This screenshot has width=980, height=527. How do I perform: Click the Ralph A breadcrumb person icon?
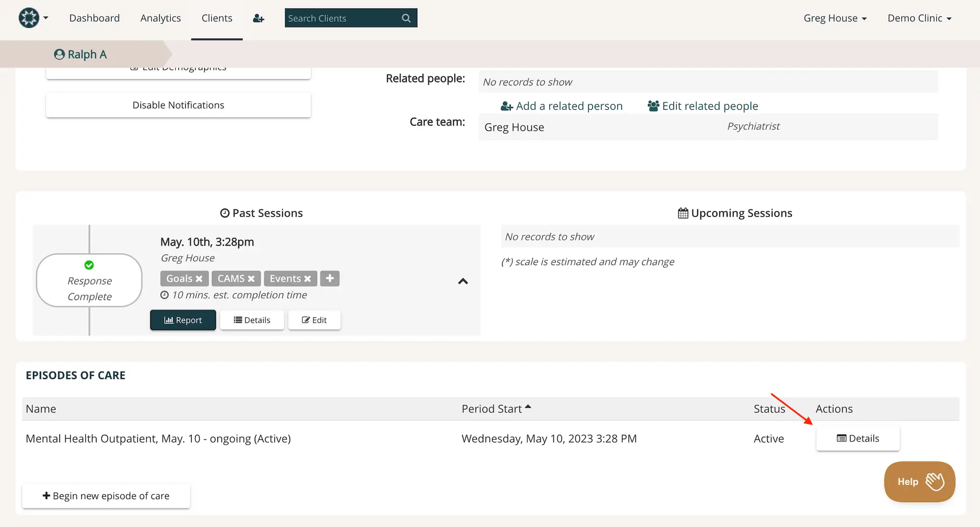point(59,54)
